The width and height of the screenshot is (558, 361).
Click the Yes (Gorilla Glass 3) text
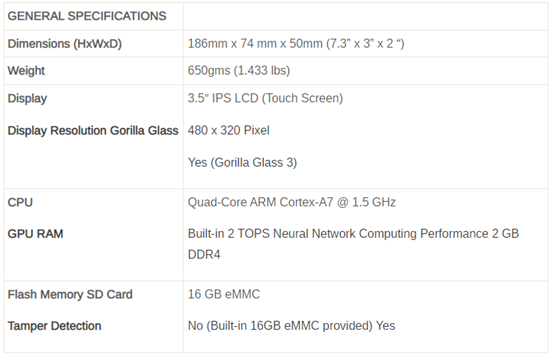[242, 163]
